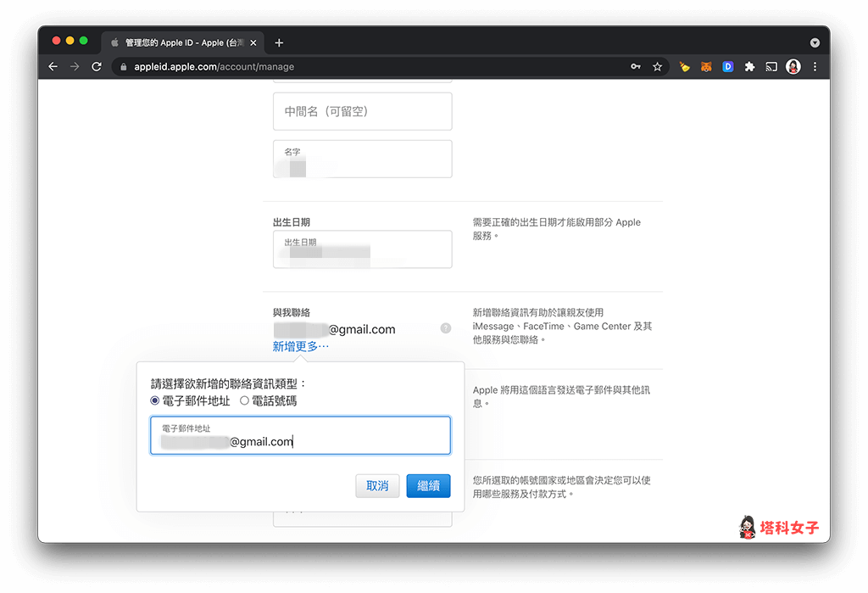Image resolution: width=868 pixels, height=593 pixels.
Task: Click the 中間名 (可留空) field
Action: pyautogui.click(x=363, y=111)
